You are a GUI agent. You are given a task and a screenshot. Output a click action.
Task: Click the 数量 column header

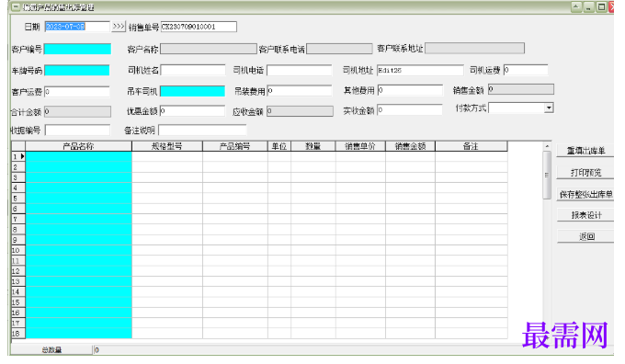(x=312, y=146)
